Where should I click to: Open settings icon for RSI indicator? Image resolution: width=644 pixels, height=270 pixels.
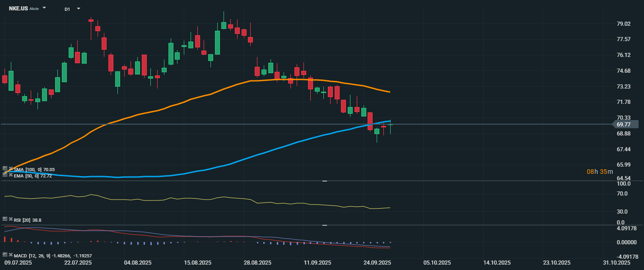click(x=5, y=219)
